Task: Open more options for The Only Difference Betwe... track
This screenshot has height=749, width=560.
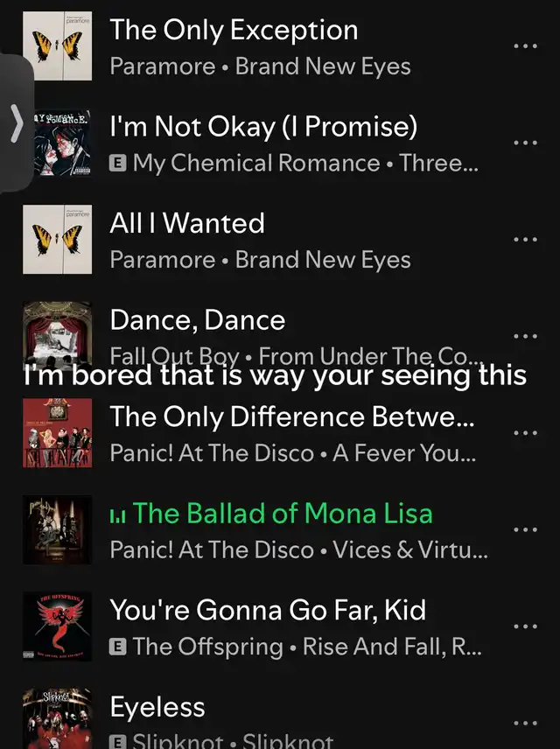Action: 525,433
